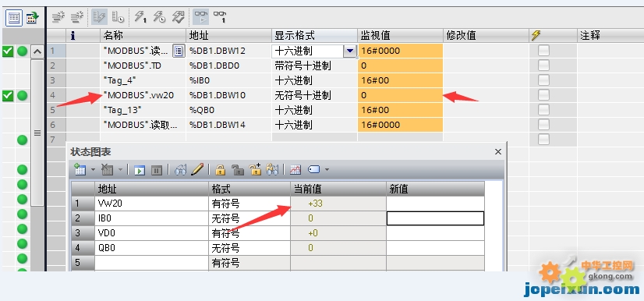Select row number 6 header in watch table
This screenshot has height=301, width=644.
pos(56,125)
